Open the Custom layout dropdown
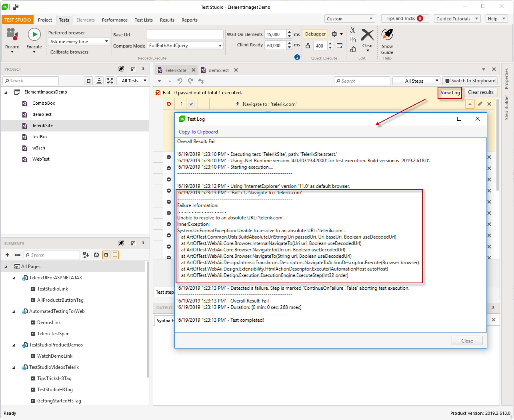 (x=350, y=19)
